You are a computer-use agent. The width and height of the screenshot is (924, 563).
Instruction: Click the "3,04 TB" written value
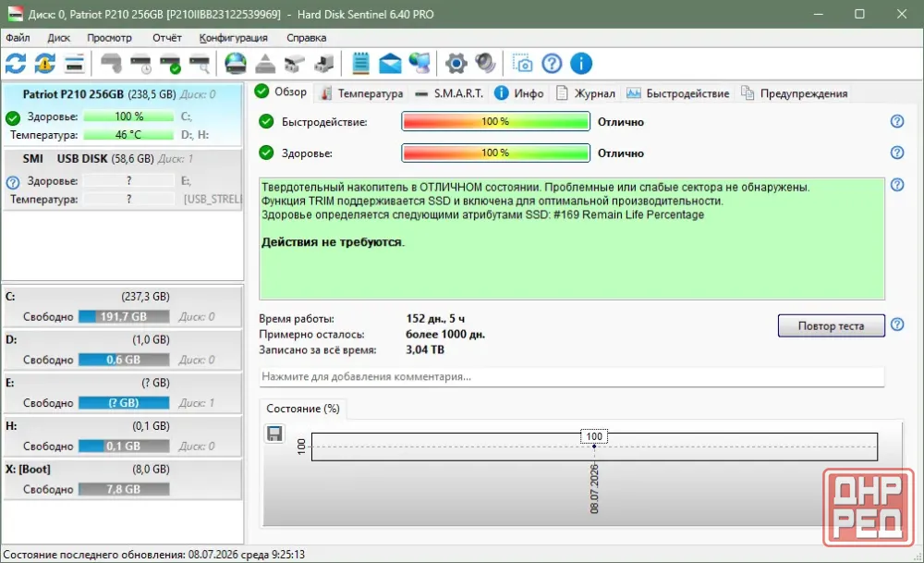point(425,349)
